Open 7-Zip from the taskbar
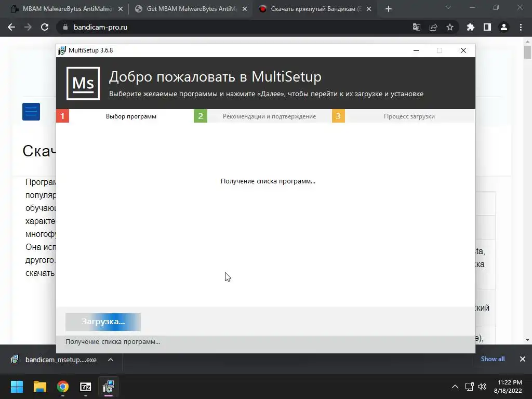Viewport: 532px width, 399px height. point(86,387)
